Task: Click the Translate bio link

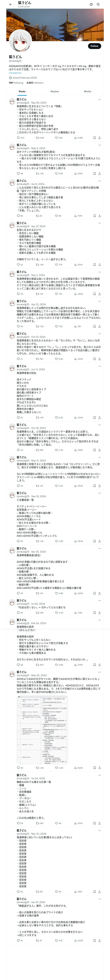Action: (x=15, y=73)
